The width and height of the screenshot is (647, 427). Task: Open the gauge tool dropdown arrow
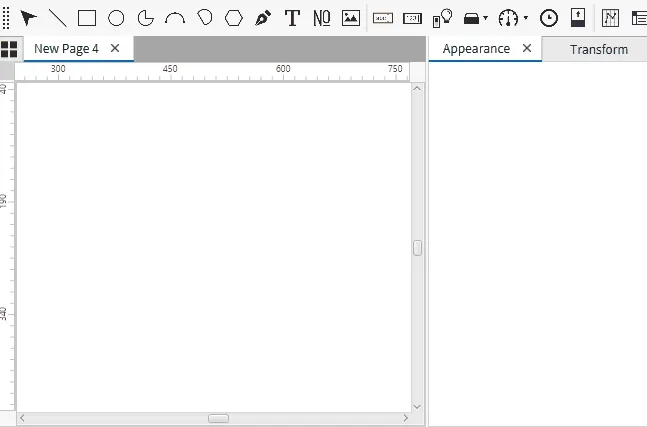pos(526,18)
